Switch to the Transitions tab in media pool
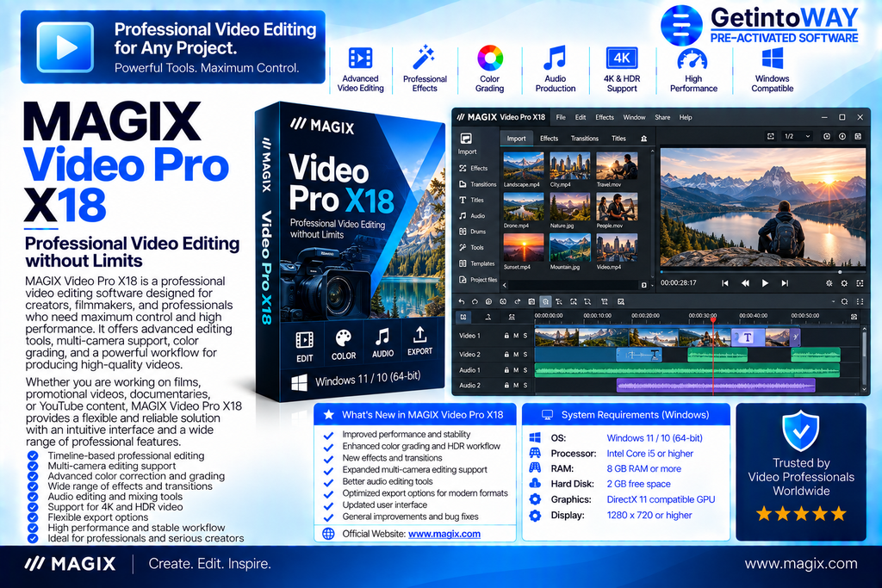The height and width of the screenshot is (588, 882). (585, 139)
